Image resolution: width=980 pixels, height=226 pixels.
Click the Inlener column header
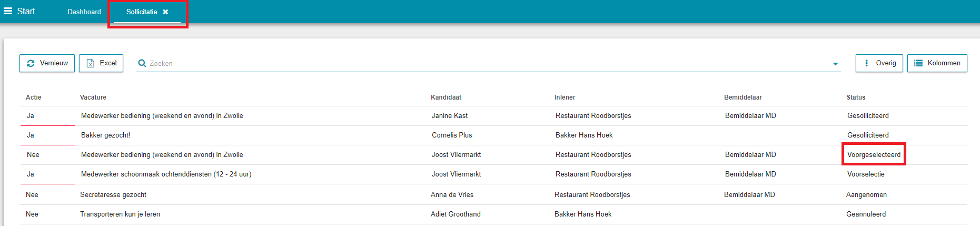(565, 97)
